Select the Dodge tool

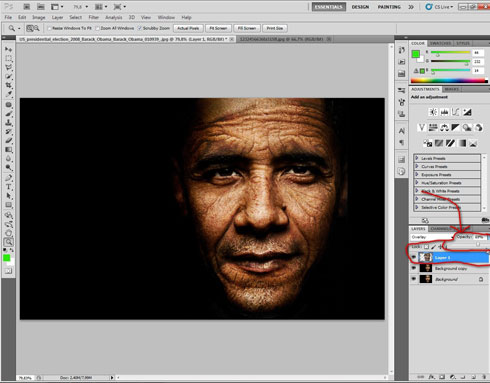pos(9,168)
